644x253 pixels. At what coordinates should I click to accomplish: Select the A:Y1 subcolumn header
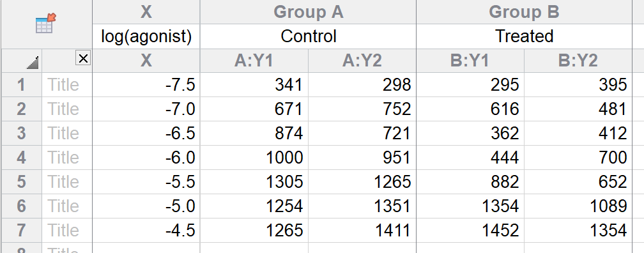(x=254, y=61)
